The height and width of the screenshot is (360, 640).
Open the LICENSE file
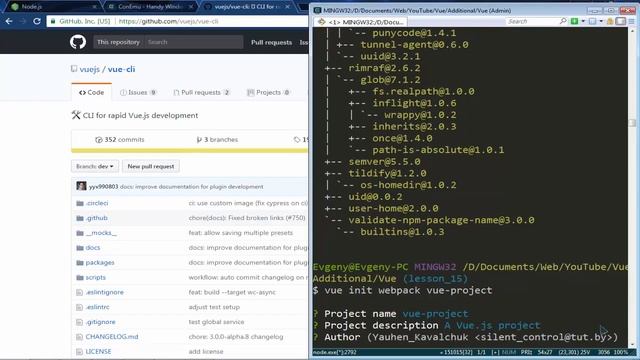98,351
